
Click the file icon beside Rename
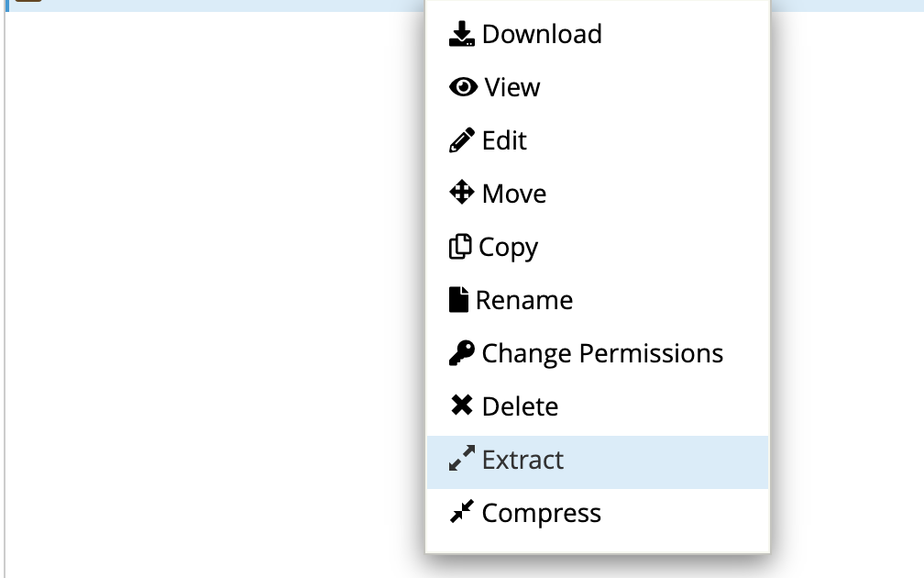[458, 300]
